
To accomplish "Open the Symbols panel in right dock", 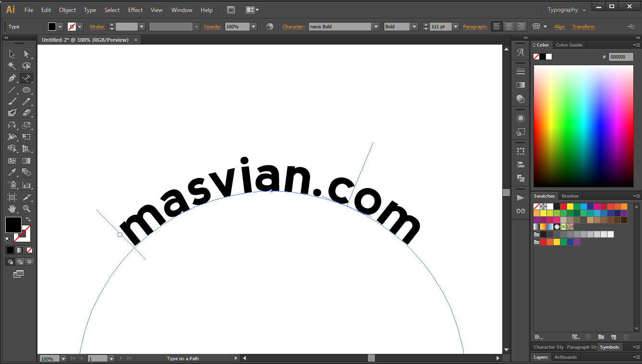I will click(x=609, y=347).
